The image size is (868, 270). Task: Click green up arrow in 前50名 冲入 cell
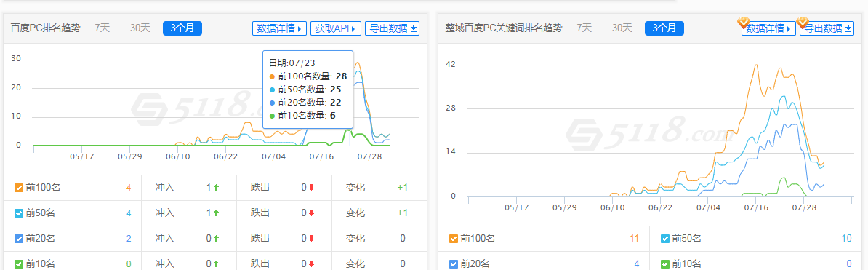(217, 213)
